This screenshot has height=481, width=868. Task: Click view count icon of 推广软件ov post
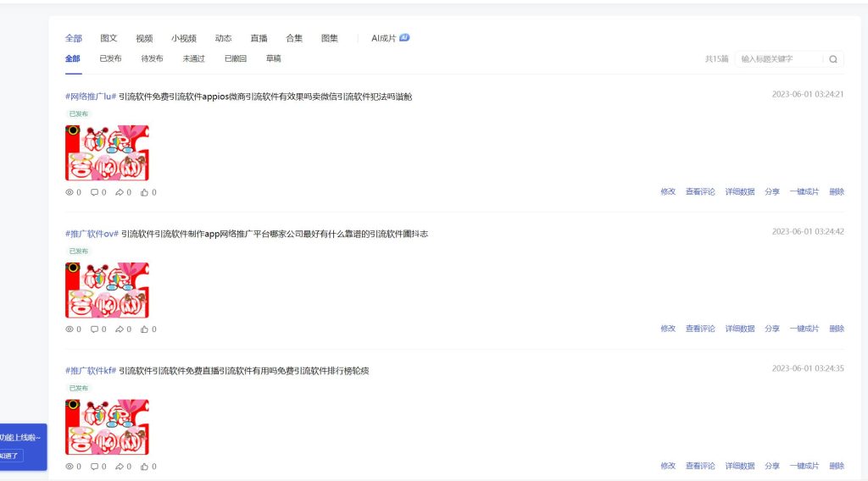70,329
